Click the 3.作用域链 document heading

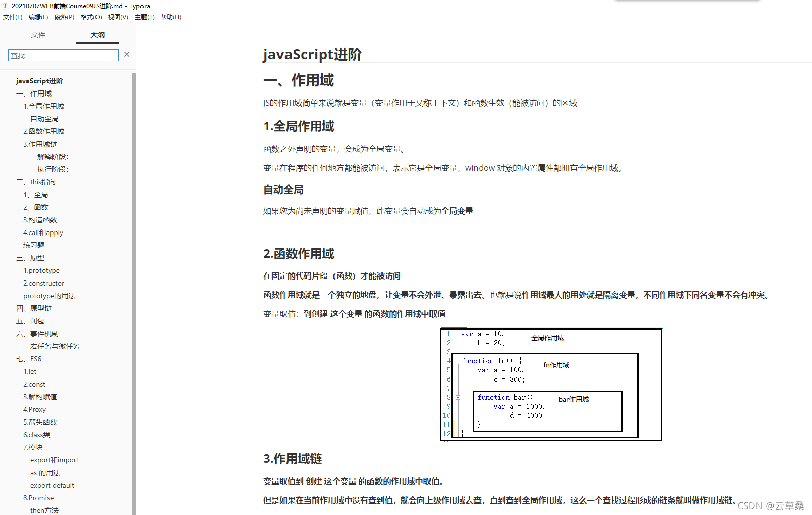(x=293, y=459)
